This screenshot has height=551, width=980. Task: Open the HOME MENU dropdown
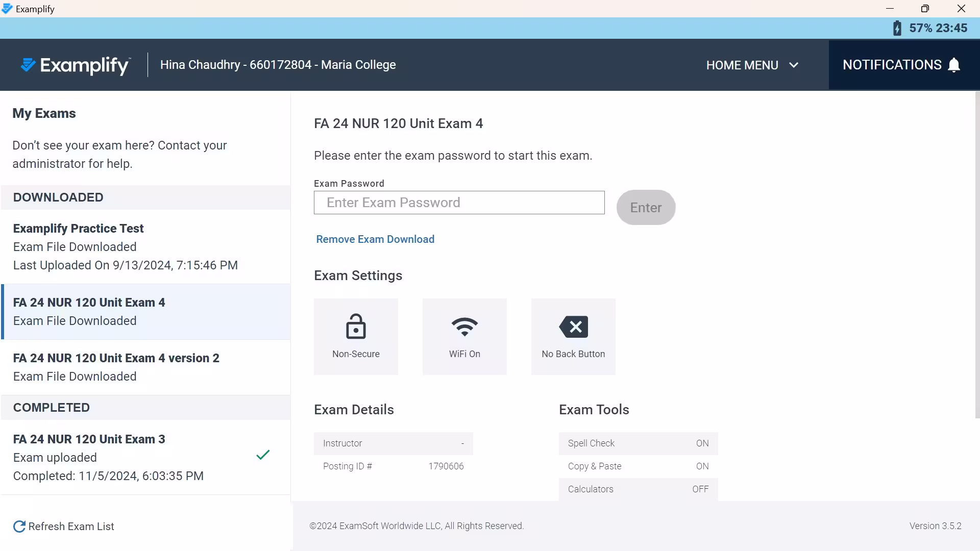click(x=743, y=65)
